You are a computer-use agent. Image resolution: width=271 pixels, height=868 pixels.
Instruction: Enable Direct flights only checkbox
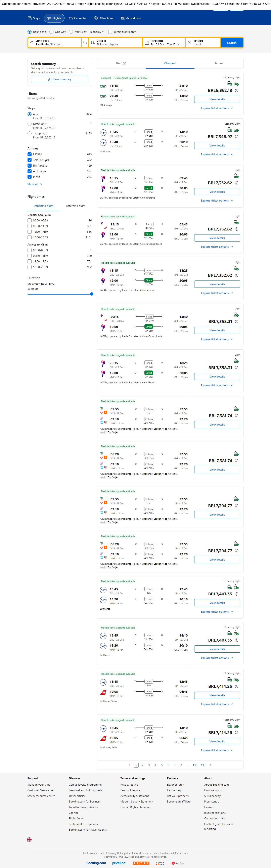[x=110, y=32]
